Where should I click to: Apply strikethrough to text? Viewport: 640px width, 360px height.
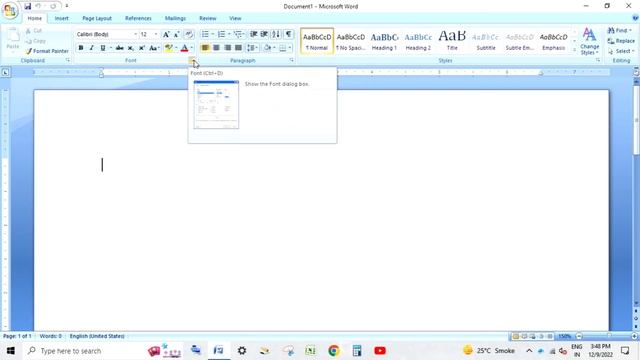[x=119, y=48]
